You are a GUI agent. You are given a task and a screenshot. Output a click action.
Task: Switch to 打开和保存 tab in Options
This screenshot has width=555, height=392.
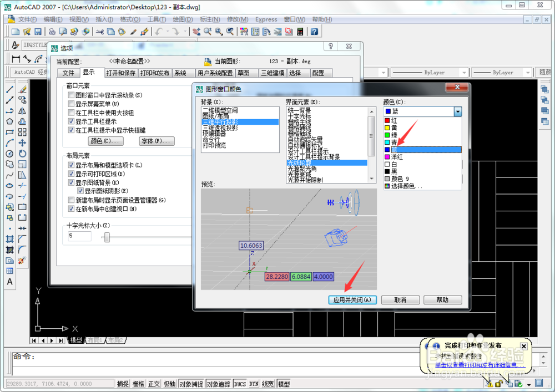click(120, 73)
